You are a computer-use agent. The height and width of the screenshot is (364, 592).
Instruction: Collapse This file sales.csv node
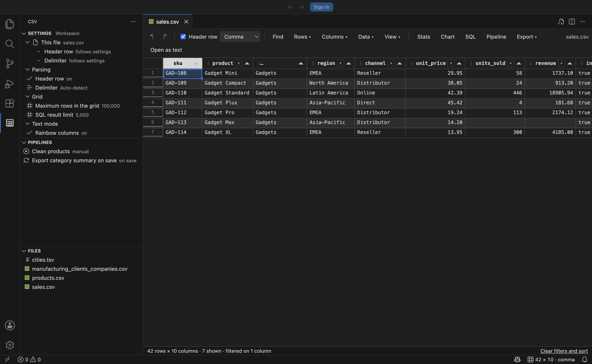[x=28, y=42]
